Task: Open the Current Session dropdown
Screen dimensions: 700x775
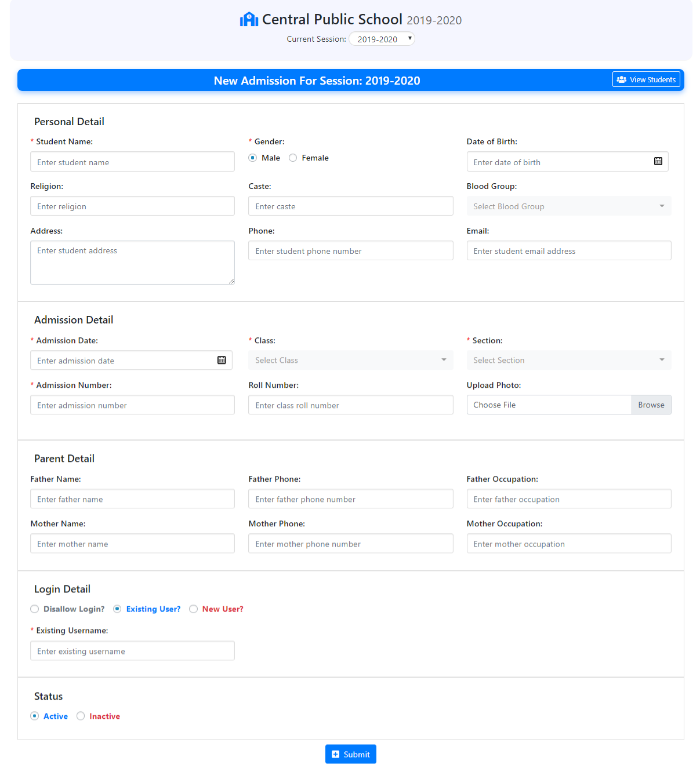Action: tap(382, 38)
